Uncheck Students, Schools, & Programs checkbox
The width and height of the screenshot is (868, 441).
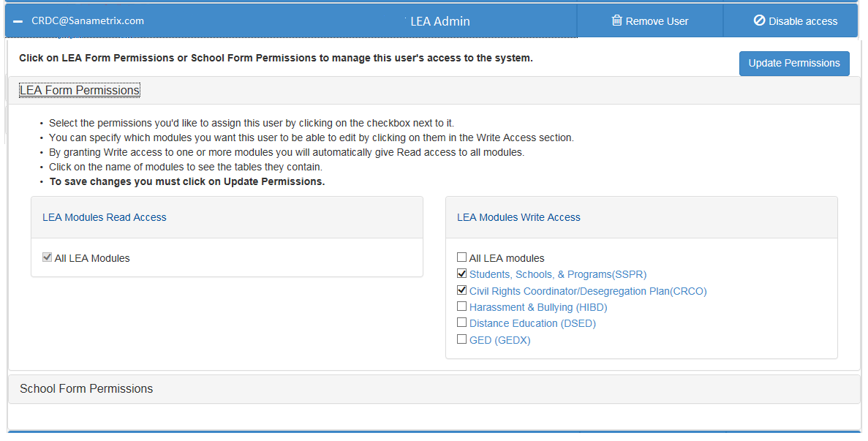click(x=461, y=274)
